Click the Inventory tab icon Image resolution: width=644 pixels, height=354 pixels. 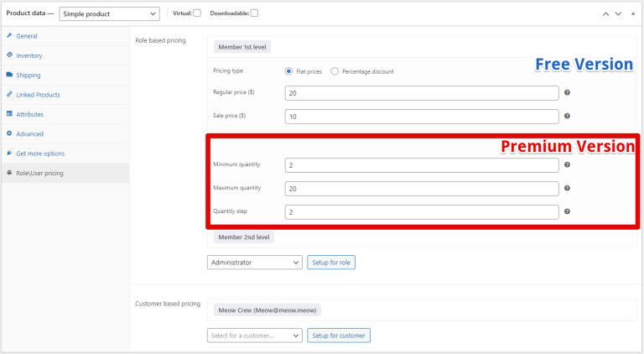9,55
